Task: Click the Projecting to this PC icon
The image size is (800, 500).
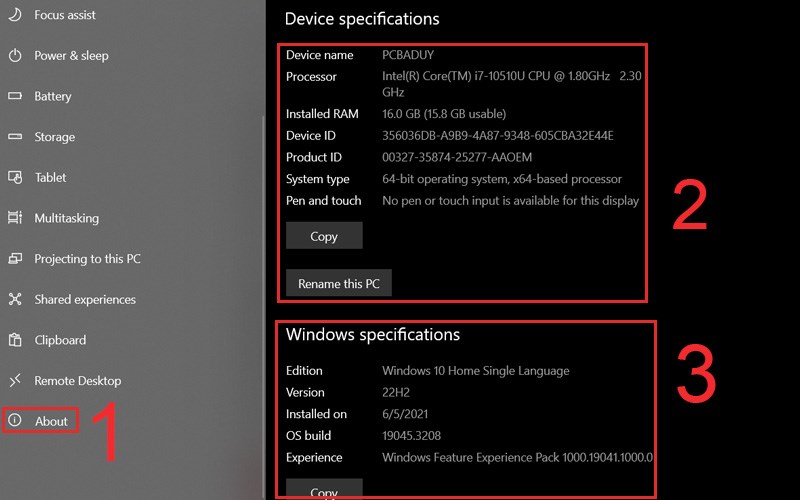Action: click(15, 259)
